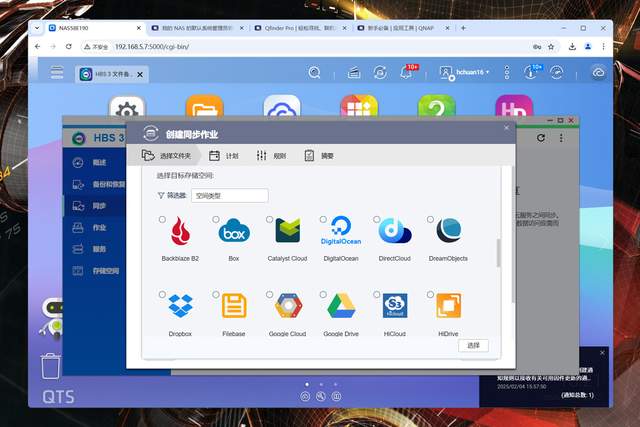Open the Services section in HBS sidebar
The height and width of the screenshot is (427, 640).
click(94, 249)
